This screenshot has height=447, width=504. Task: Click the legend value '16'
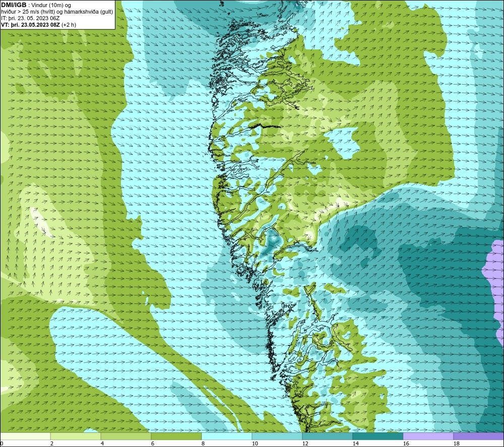pyautogui.click(x=406, y=443)
